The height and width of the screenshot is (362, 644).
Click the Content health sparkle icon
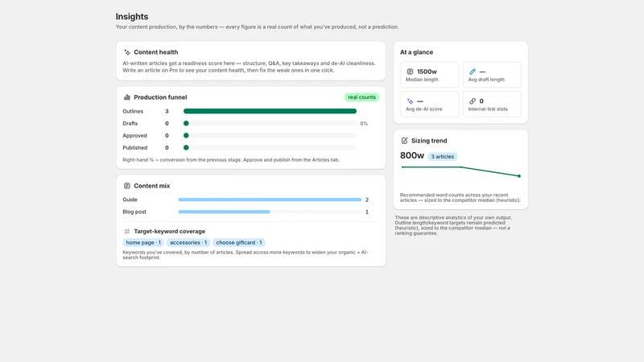point(127,52)
